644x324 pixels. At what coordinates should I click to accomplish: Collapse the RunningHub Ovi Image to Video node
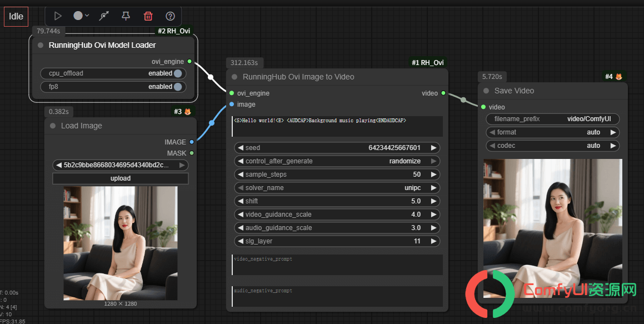point(234,77)
